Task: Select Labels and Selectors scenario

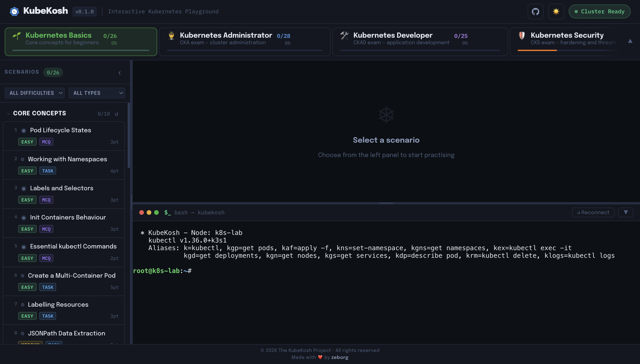Action: (x=64, y=194)
